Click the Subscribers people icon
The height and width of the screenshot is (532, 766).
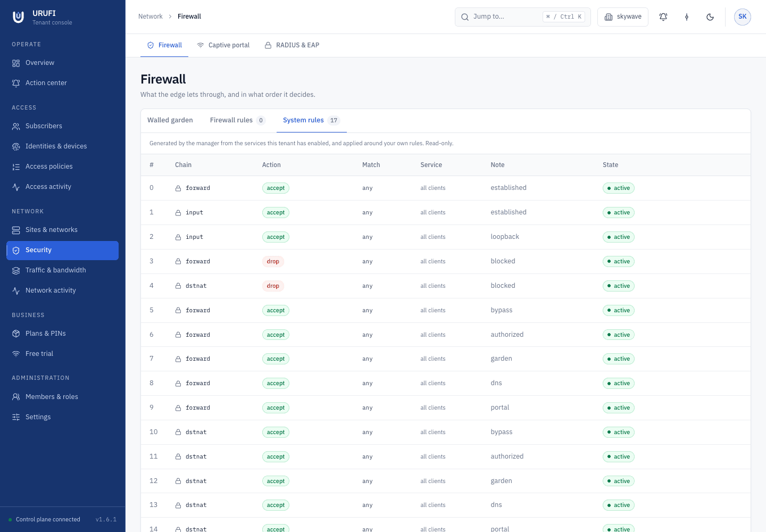tap(16, 127)
